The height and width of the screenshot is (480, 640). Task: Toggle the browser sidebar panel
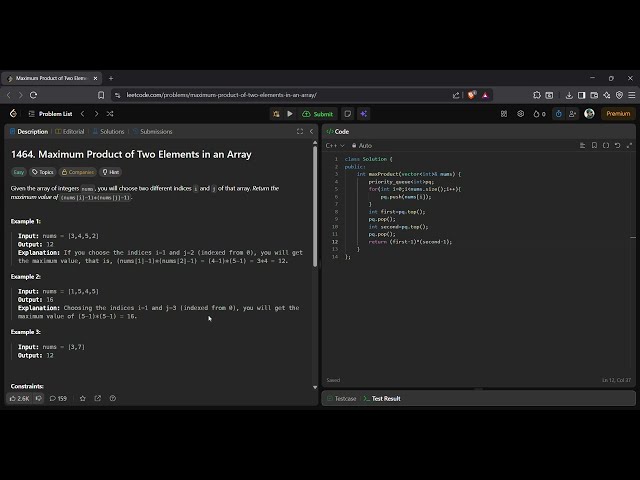(582, 95)
